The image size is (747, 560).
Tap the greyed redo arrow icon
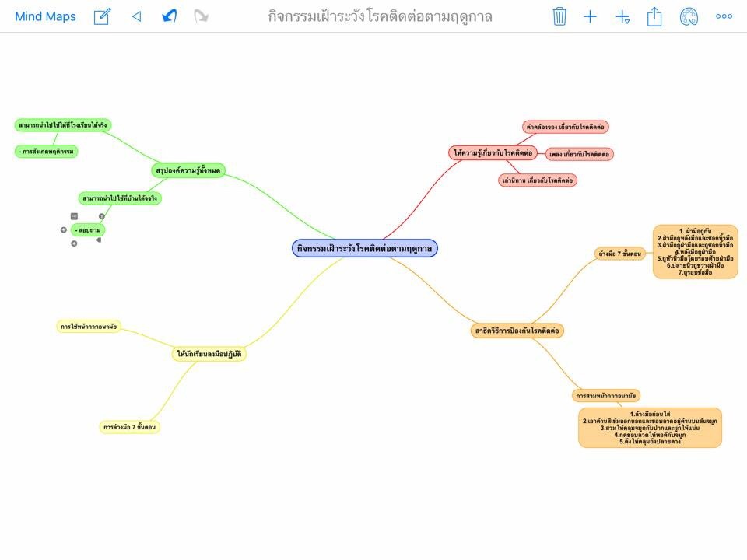click(x=201, y=16)
